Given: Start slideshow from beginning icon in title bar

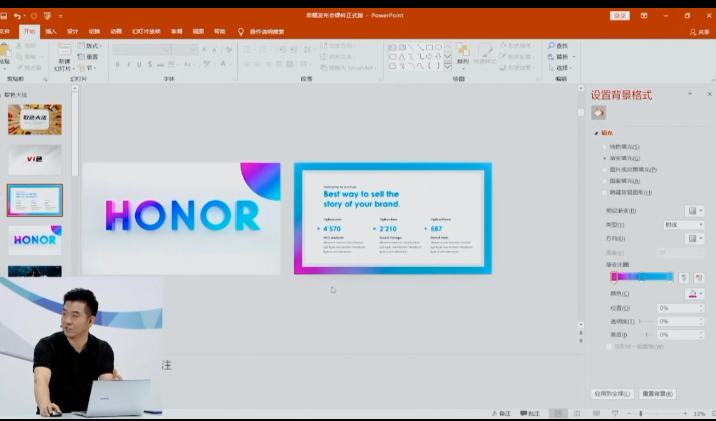Looking at the screenshot, I should pyautogui.click(x=47, y=16).
